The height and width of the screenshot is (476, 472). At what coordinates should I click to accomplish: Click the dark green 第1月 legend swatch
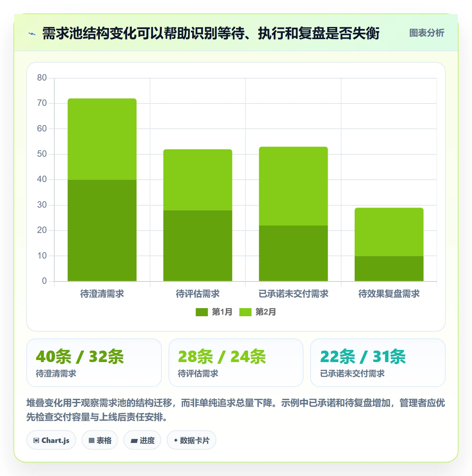[x=202, y=312]
